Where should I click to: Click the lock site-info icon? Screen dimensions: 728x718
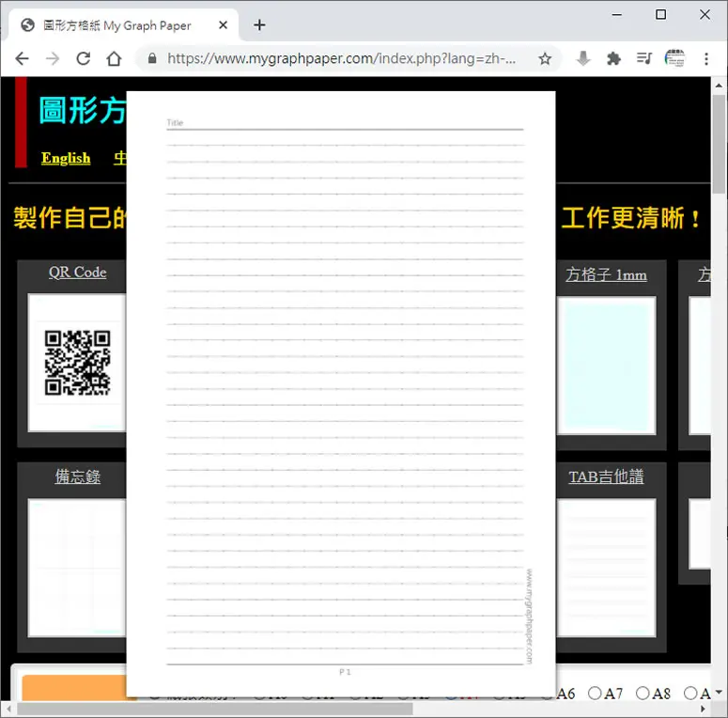click(152, 58)
